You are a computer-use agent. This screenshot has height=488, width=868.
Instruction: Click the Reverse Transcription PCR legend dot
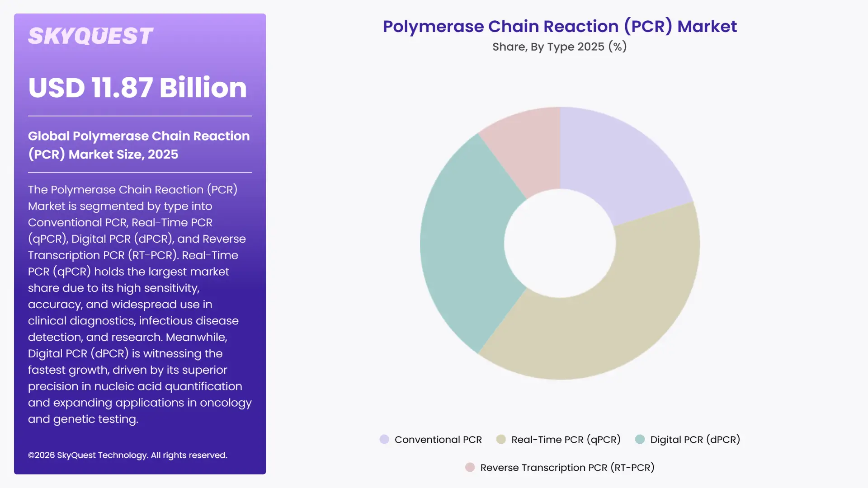[x=470, y=467]
